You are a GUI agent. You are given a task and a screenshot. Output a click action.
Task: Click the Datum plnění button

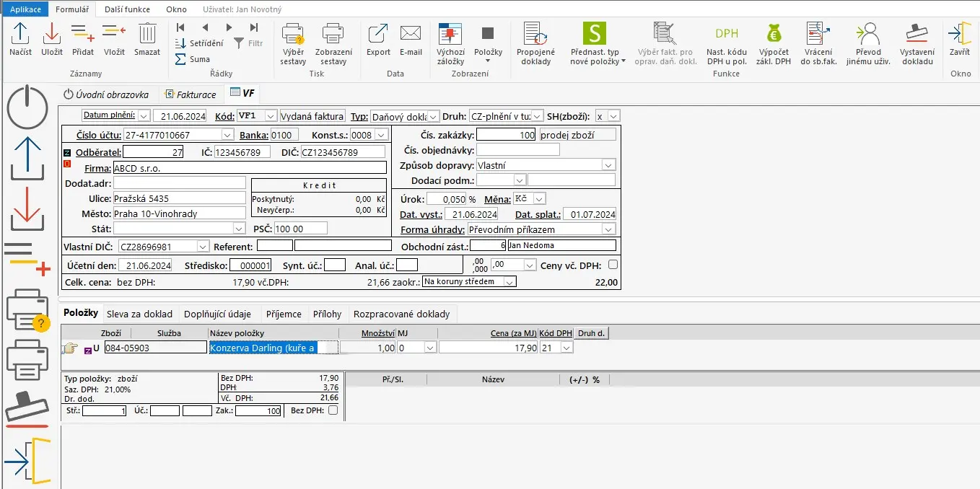[109, 115]
